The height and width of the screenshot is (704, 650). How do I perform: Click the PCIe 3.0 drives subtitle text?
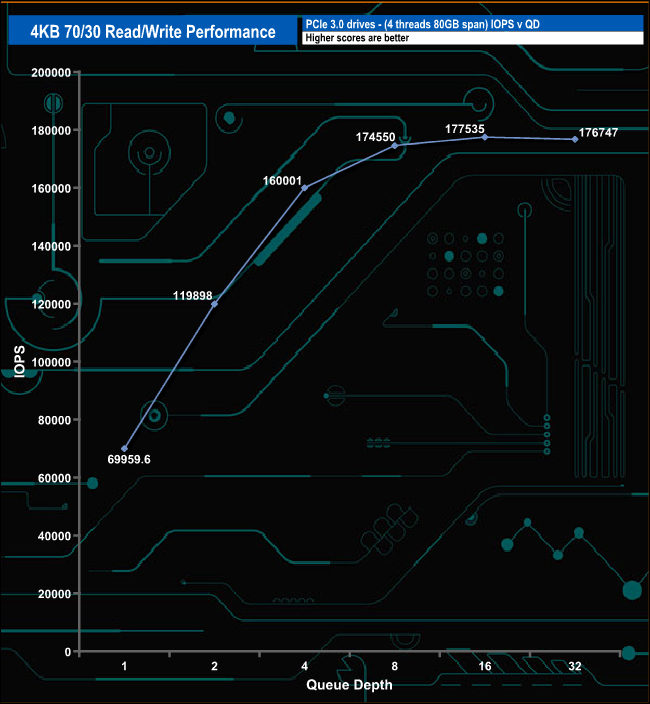pos(422,24)
